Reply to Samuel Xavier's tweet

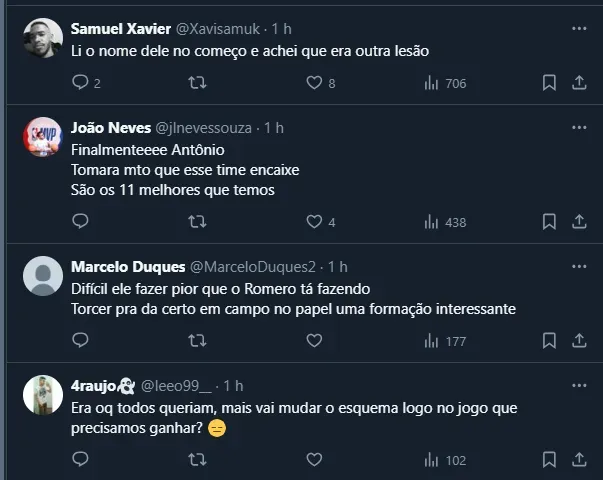point(81,84)
